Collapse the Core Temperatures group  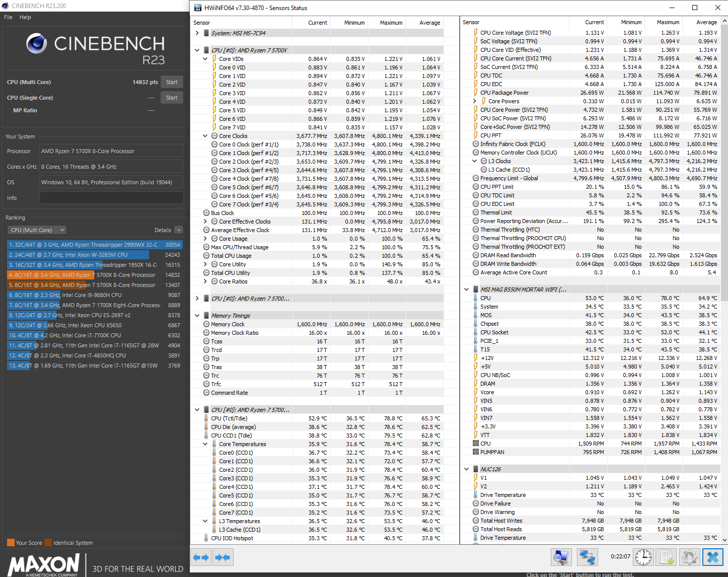(205, 444)
